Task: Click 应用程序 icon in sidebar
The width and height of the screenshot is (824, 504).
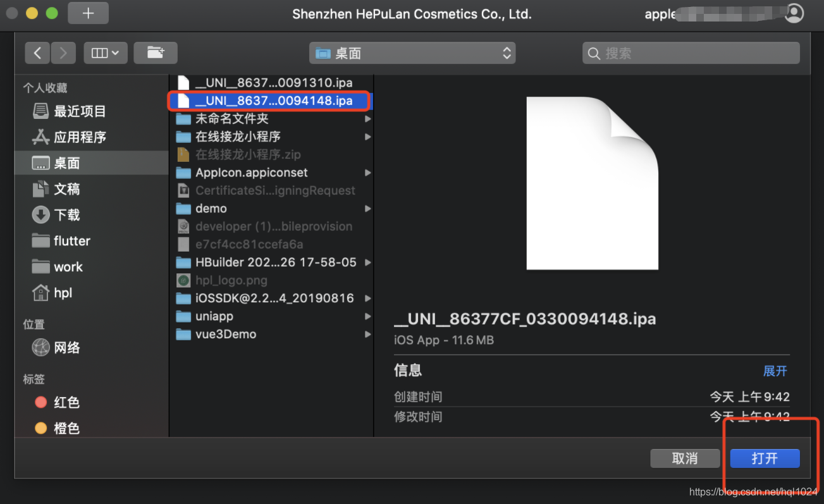Action: click(x=40, y=137)
